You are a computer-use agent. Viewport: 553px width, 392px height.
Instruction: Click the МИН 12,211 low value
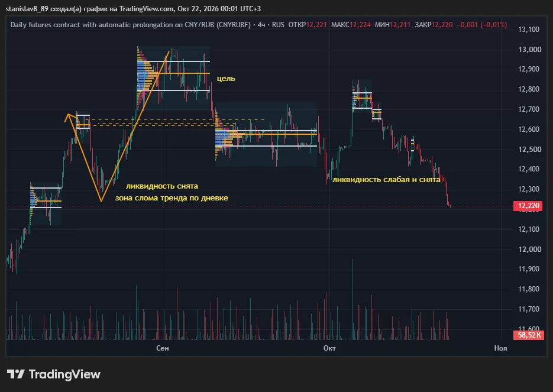[x=393, y=25]
